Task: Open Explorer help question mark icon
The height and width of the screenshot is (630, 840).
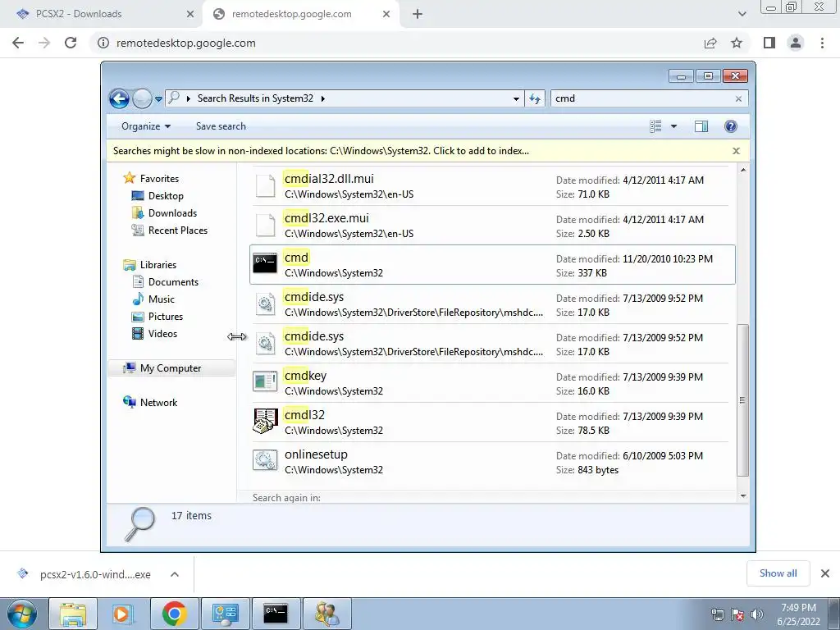Action: (x=731, y=126)
